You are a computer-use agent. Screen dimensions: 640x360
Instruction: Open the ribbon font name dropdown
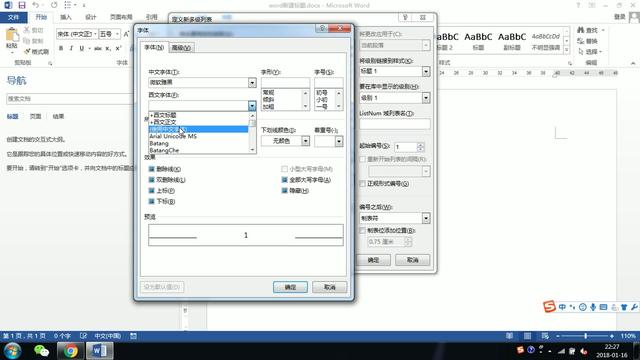[96, 34]
